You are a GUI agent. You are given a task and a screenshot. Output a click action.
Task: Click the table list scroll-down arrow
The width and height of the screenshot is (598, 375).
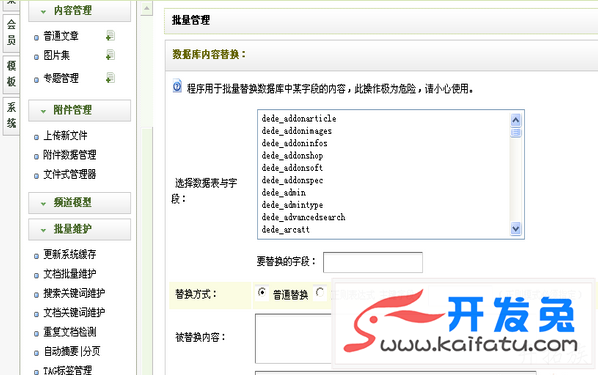coord(516,229)
